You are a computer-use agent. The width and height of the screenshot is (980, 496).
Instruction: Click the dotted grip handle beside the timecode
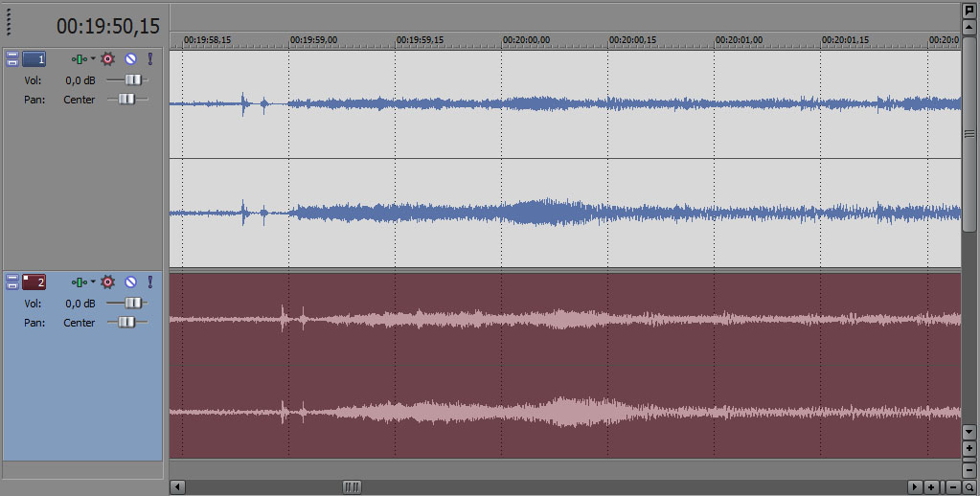9,21
